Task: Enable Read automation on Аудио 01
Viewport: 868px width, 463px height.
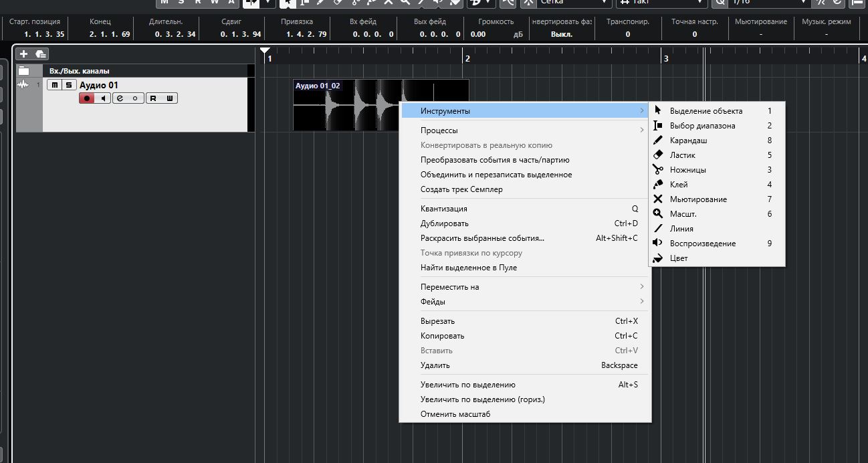Action: point(153,98)
